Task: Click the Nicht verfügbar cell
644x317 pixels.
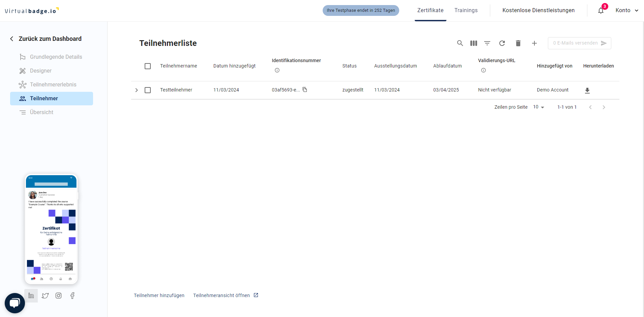Action: [x=495, y=90]
